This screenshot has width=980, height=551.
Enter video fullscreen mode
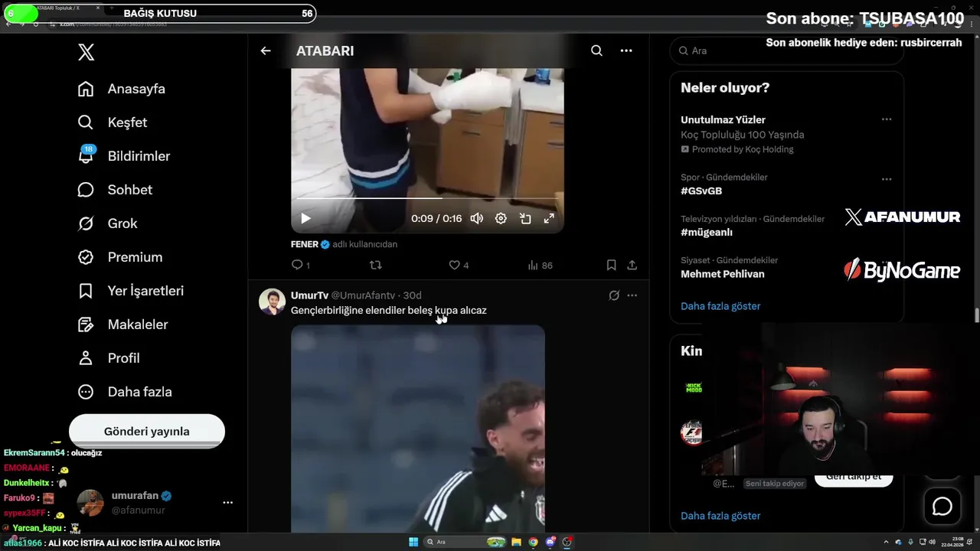pos(549,218)
